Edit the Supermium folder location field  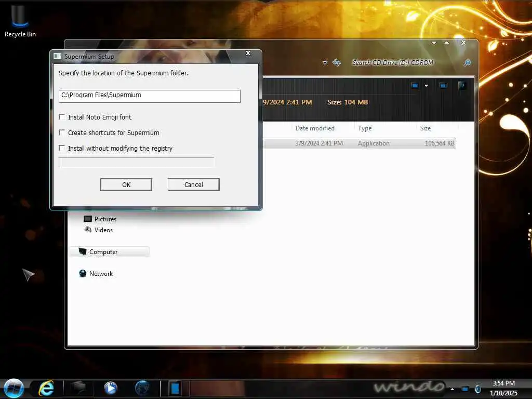(149, 96)
